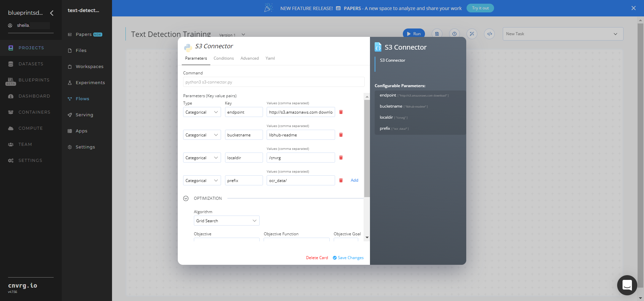Switch to the Advanced tab
Screen dimensions: 644x301
pos(250,58)
